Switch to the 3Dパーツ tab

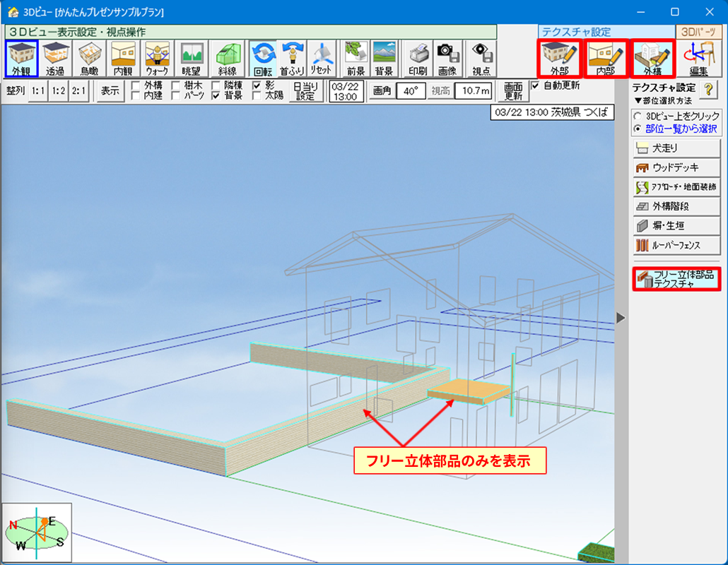[x=699, y=32]
